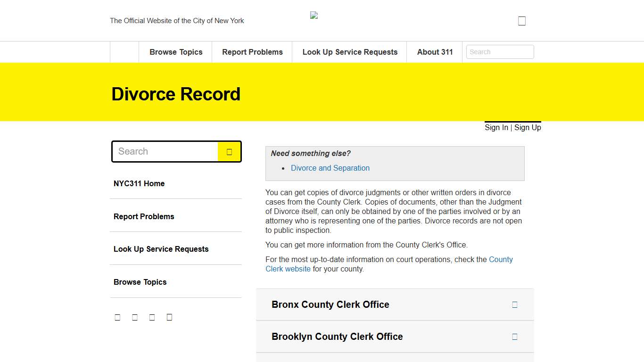Open the About 311 menu
This screenshot has width=644, height=362.
point(434,52)
